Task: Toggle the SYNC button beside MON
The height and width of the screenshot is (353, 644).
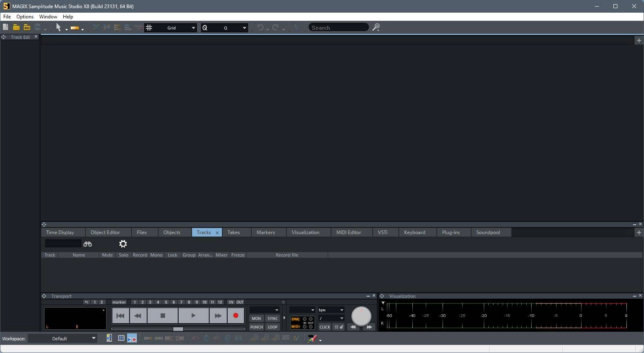Action: (x=273, y=319)
